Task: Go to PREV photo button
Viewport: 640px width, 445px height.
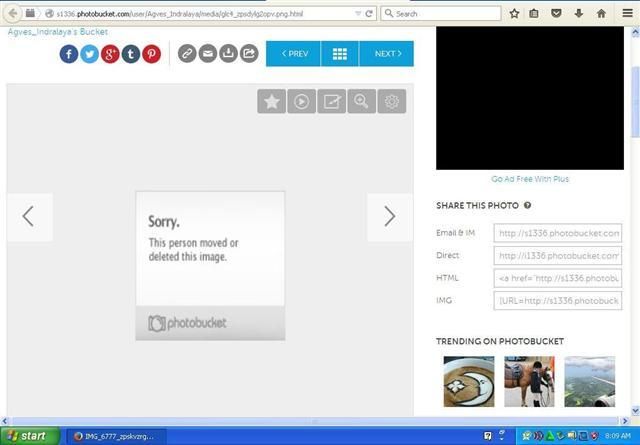Action: 293,53
